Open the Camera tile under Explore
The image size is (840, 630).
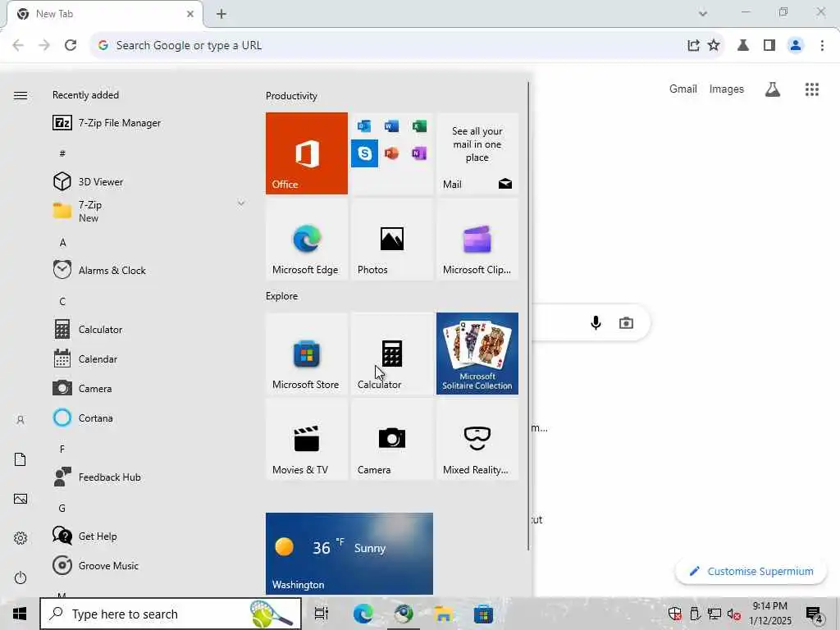point(391,440)
